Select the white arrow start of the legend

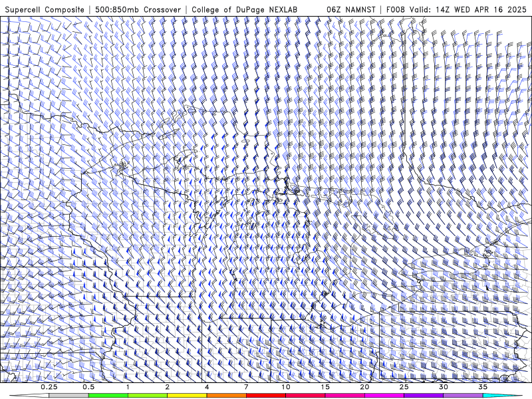(29, 396)
